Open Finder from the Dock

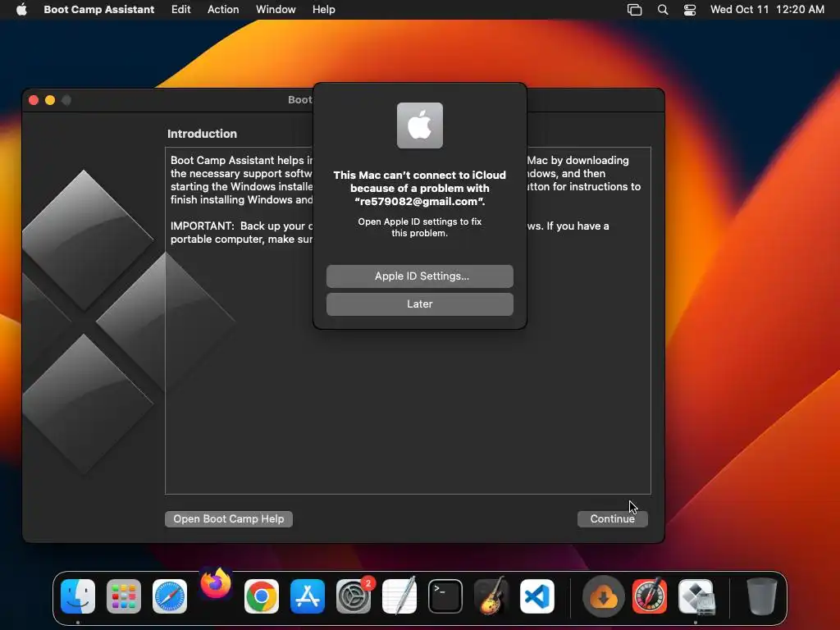[x=78, y=596]
